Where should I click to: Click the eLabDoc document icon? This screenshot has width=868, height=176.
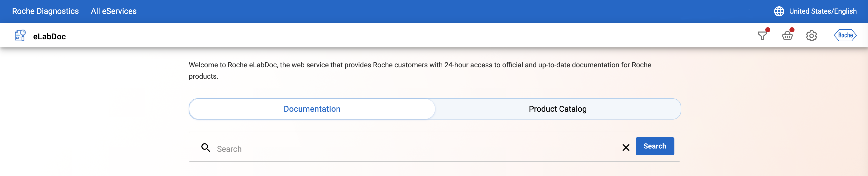click(20, 36)
